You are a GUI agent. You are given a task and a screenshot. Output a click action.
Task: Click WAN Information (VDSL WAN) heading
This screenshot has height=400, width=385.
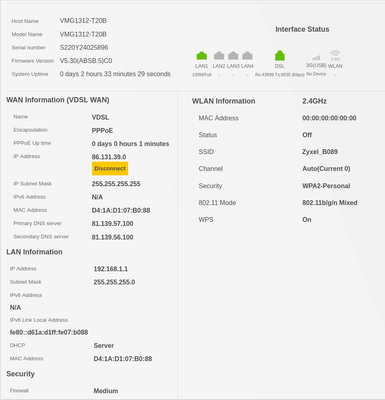(58, 100)
